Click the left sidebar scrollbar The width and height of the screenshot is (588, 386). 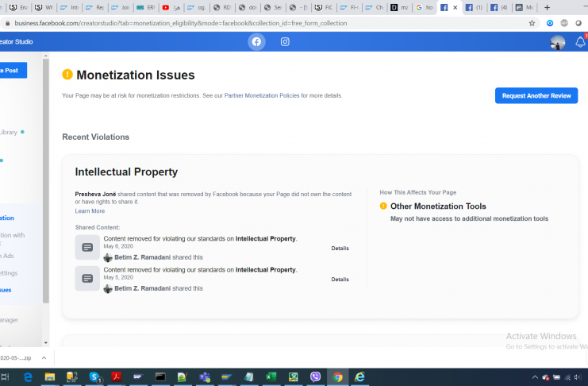(45, 183)
